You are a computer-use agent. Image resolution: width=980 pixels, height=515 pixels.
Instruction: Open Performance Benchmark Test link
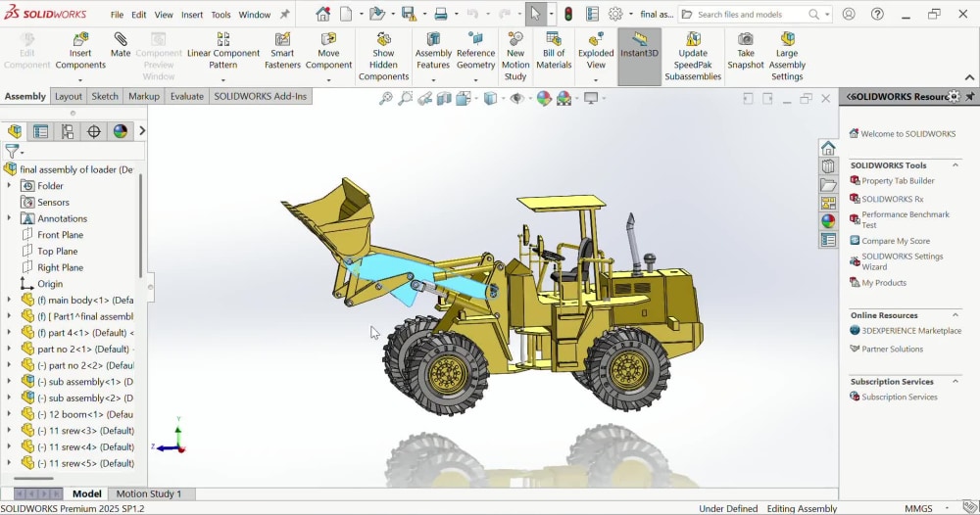tap(905, 219)
